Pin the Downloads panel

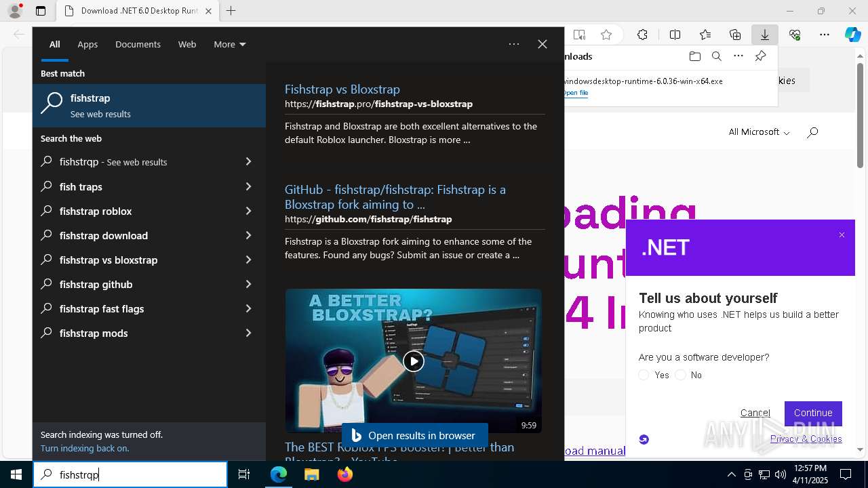[761, 56]
